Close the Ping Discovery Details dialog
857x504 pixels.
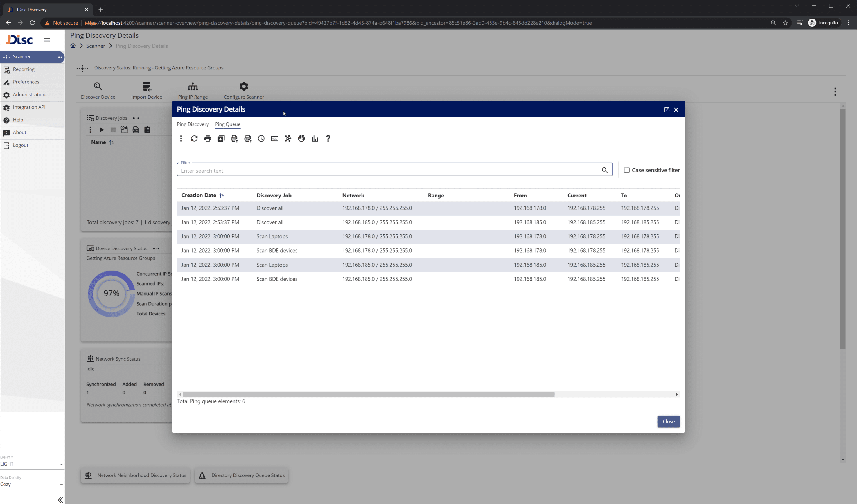(x=676, y=110)
